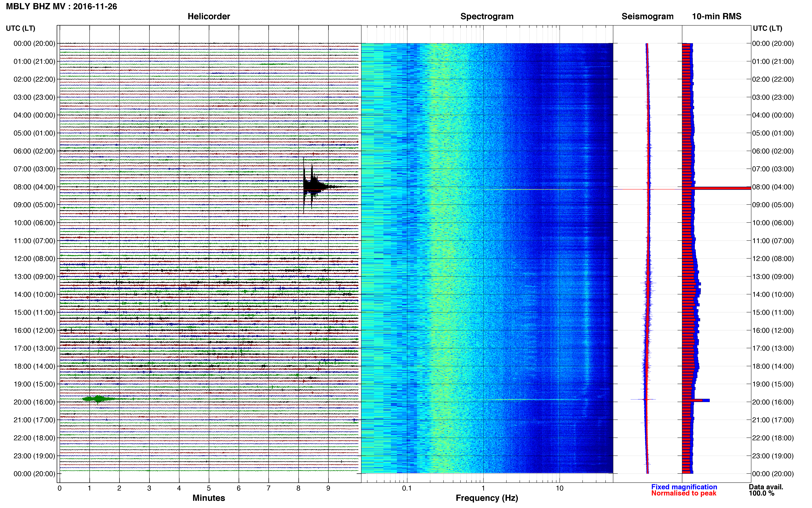The height and width of the screenshot is (508, 812).
Task: Click the right '07:00 (03:00)' time label
Action: click(x=773, y=169)
